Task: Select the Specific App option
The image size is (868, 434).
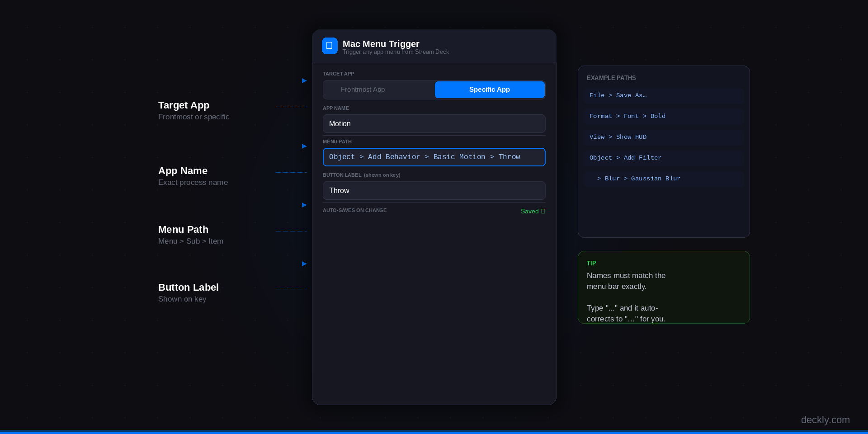Action: coord(490,90)
